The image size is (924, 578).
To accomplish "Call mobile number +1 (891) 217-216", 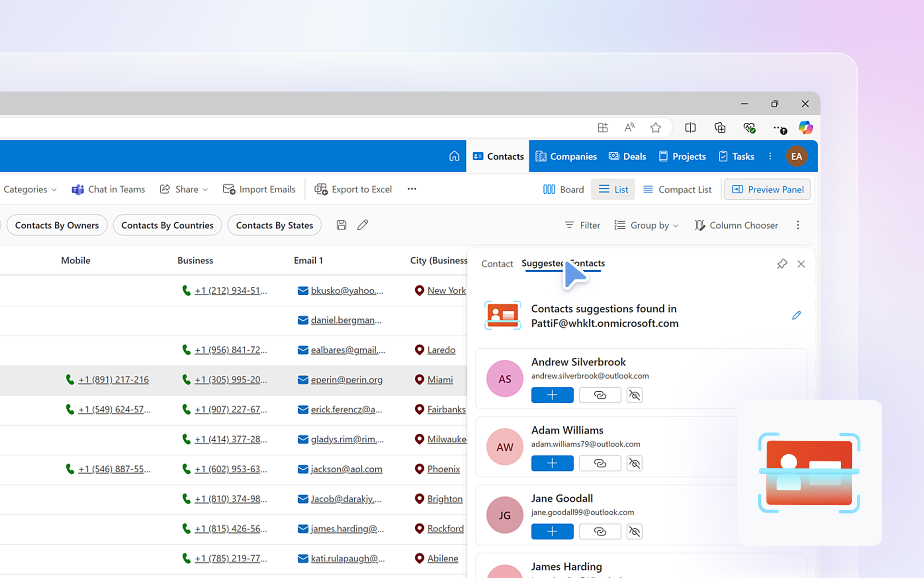I will pos(114,380).
